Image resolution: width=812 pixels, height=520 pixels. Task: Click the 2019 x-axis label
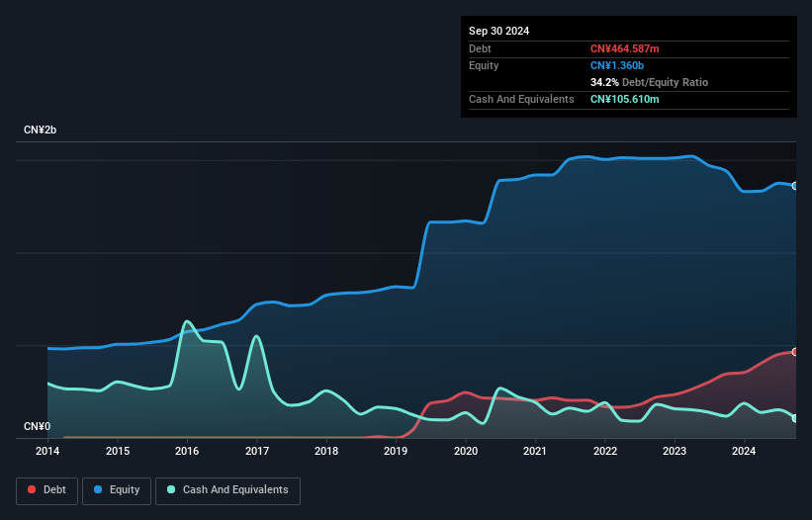coord(396,451)
